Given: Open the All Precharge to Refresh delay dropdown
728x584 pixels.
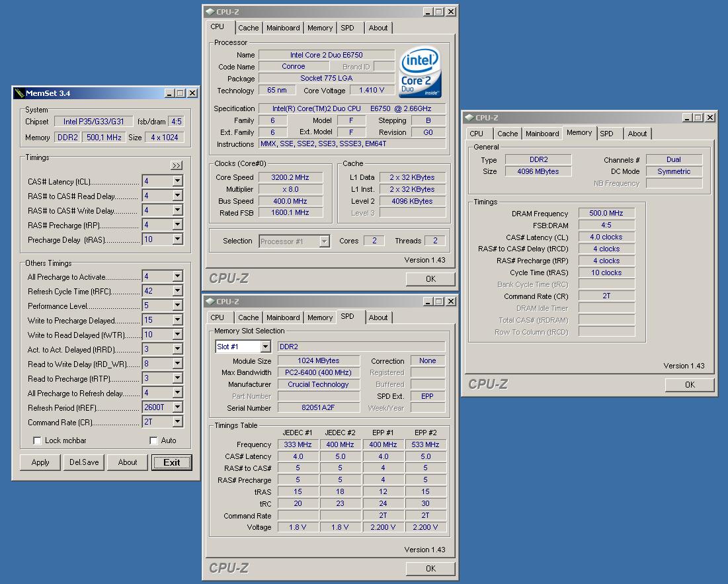Looking at the screenshot, I should (x=177, y=393).
